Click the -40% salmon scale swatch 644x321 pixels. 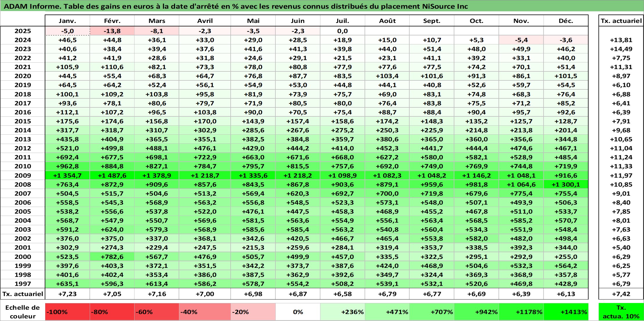point(205,312)
